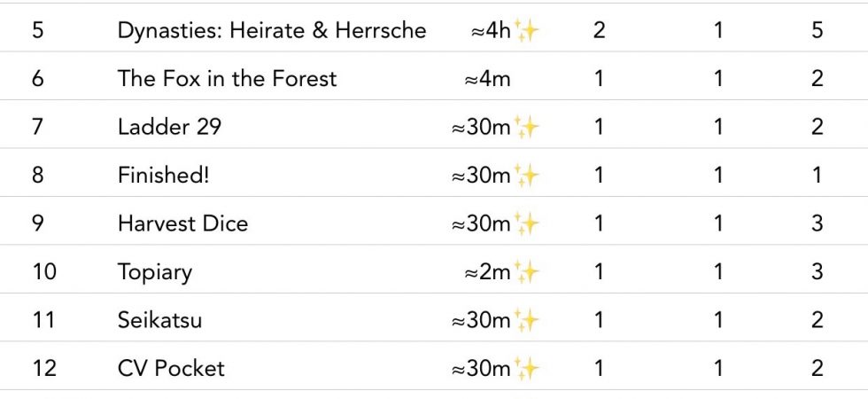Click the ≈2m playtime in Topiary row
Viewport: 868px width, 399px height.
click(x=487, y=271)
